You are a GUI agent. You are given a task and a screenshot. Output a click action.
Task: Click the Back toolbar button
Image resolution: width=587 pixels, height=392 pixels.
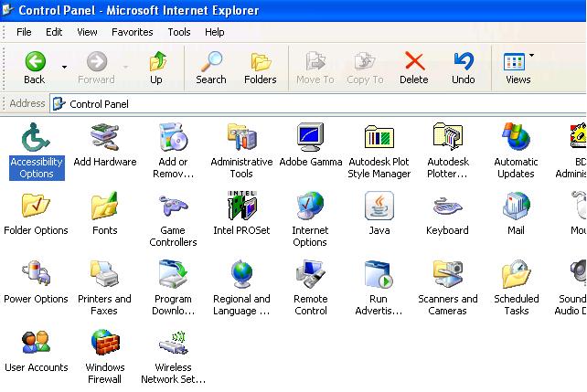click(x=35, y=69)
